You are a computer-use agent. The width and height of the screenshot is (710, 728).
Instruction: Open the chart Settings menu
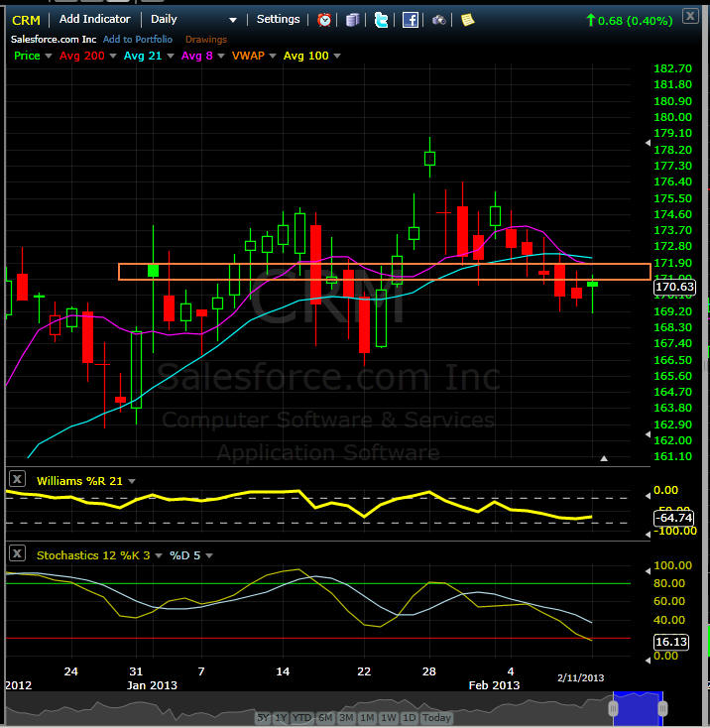[278, 19]
